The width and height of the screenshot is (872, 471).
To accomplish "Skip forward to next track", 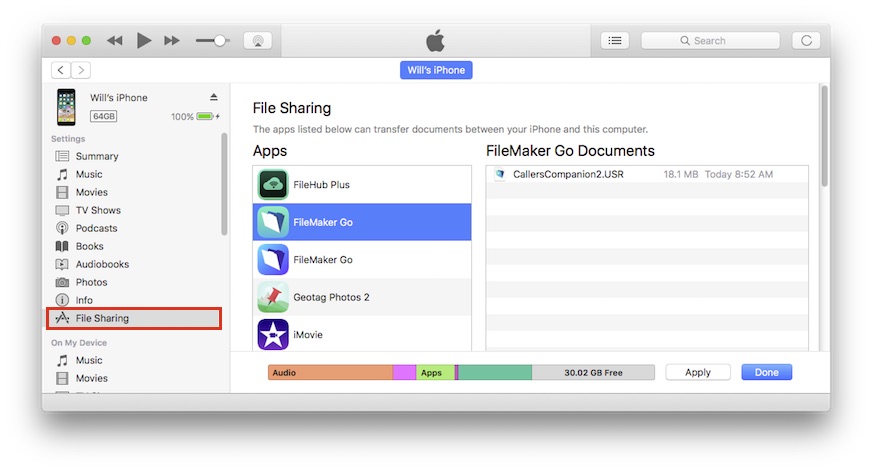I will [172, 40].
